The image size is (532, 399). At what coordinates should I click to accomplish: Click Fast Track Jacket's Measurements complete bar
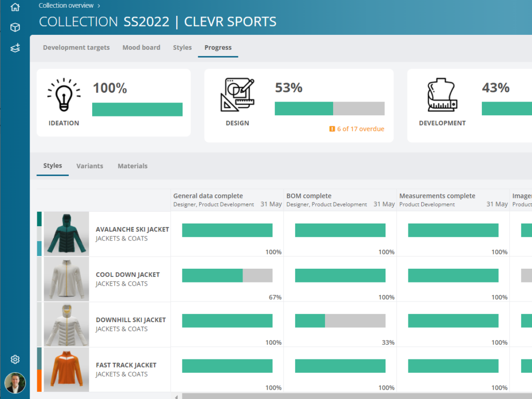(453, 366)
